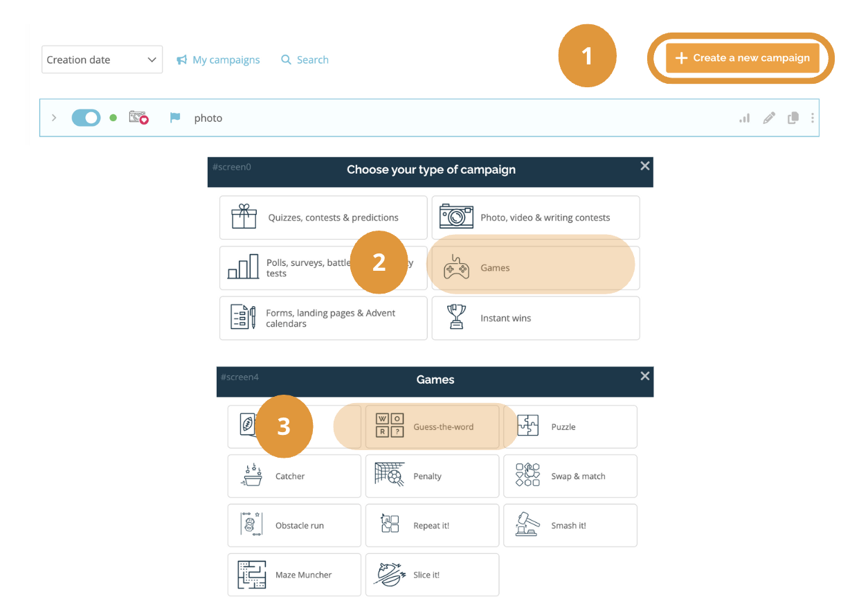Duplicate the photo campaign via copy icon
The width and height of the screenshot is (868, 608).
(x=793, y=118)
